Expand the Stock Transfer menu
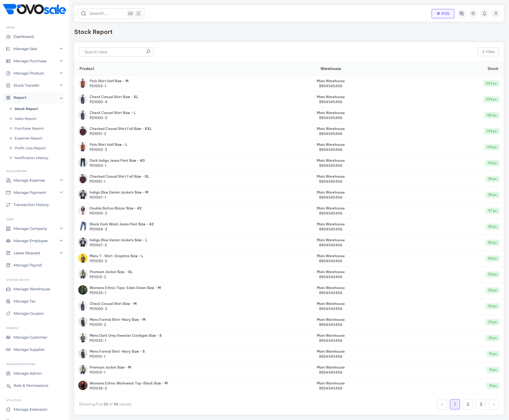Screen dimensions: 509x420 pyautogui.click(x=33, y=85)
